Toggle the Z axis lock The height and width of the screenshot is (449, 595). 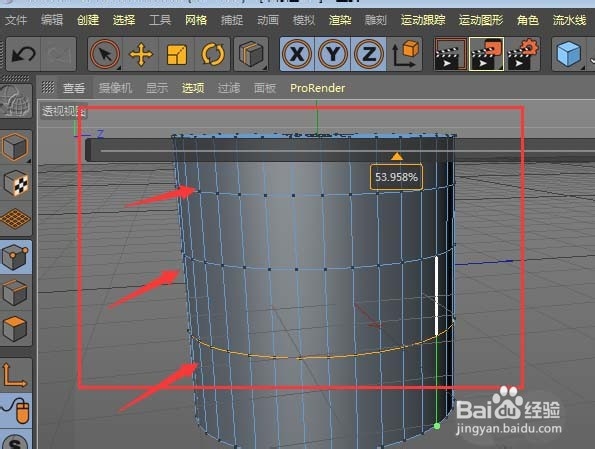pyautogui.click(x=368, y=54)
